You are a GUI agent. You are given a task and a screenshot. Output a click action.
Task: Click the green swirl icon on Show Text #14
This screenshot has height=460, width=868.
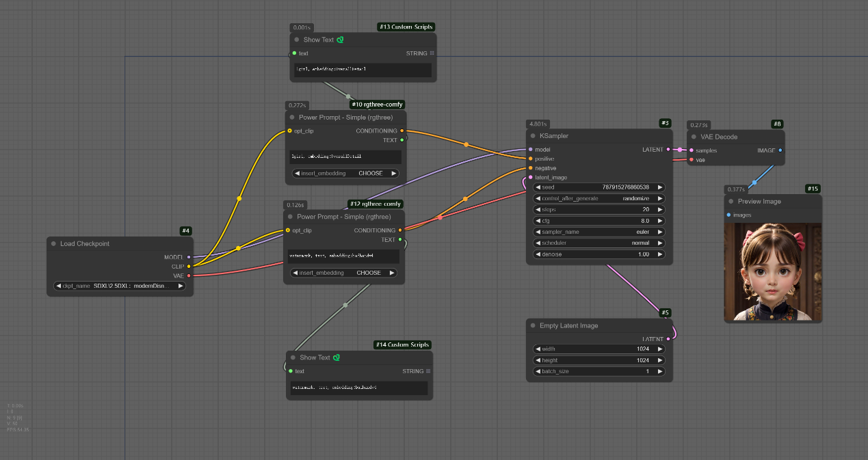pyautogui.click(x=337, y=357)
